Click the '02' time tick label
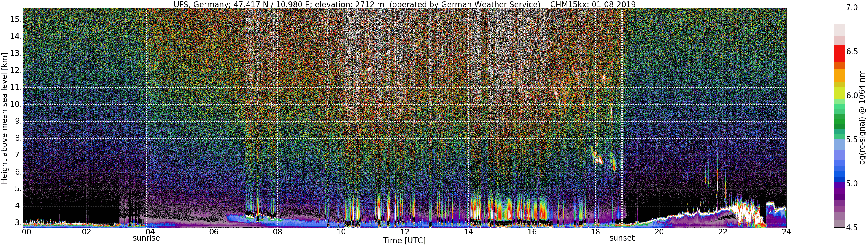This screenshot has height=246, width=868. (87, 232)
